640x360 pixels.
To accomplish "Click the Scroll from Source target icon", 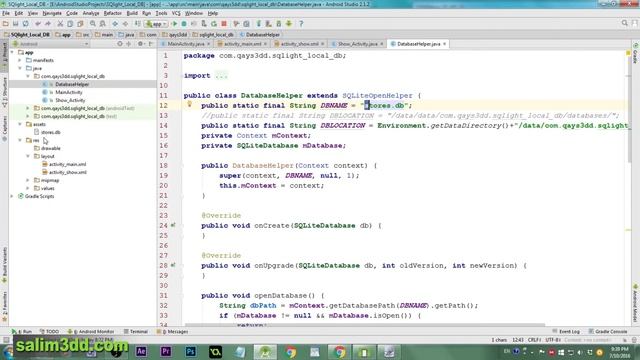I will coord(120,44).
